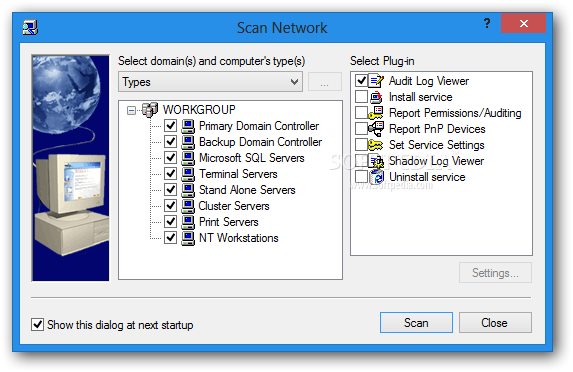Click the Close button at dialog bottom
Screen dimensions: 573x372
(x=495, y=323)
